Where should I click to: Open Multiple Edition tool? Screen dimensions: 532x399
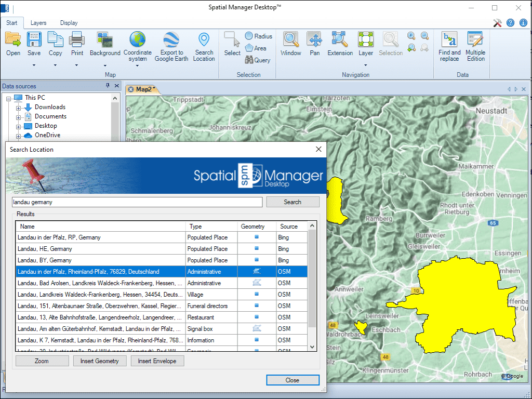[x=475, y=46]
